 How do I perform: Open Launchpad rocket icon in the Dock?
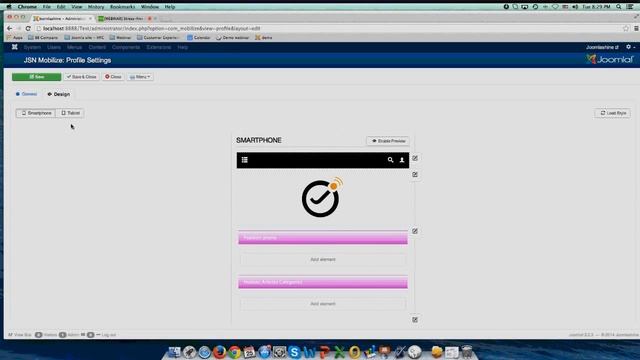coord(189,352)
